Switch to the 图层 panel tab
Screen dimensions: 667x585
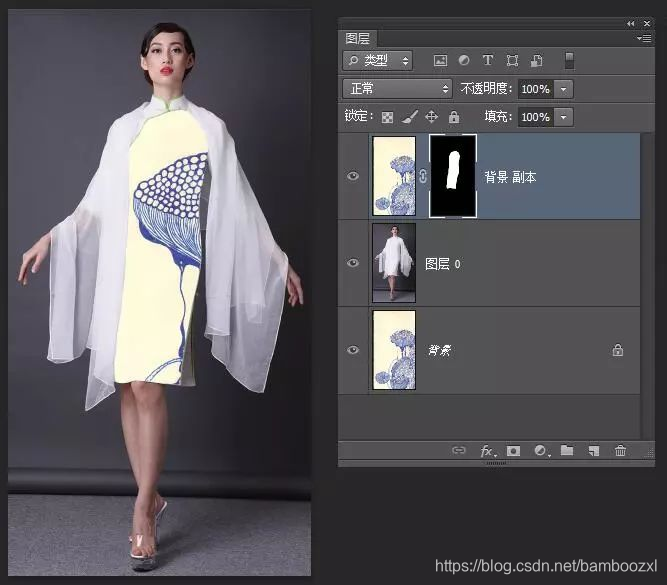357,38
